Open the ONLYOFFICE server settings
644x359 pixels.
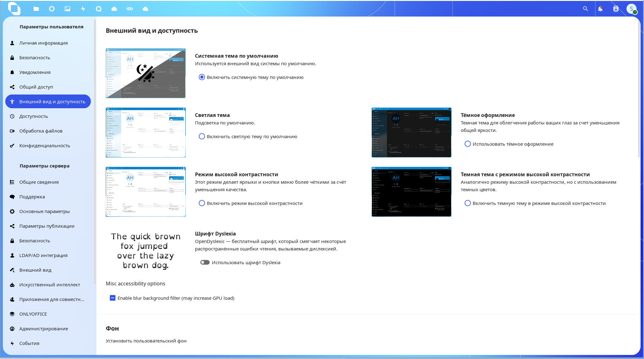(33, 314)
